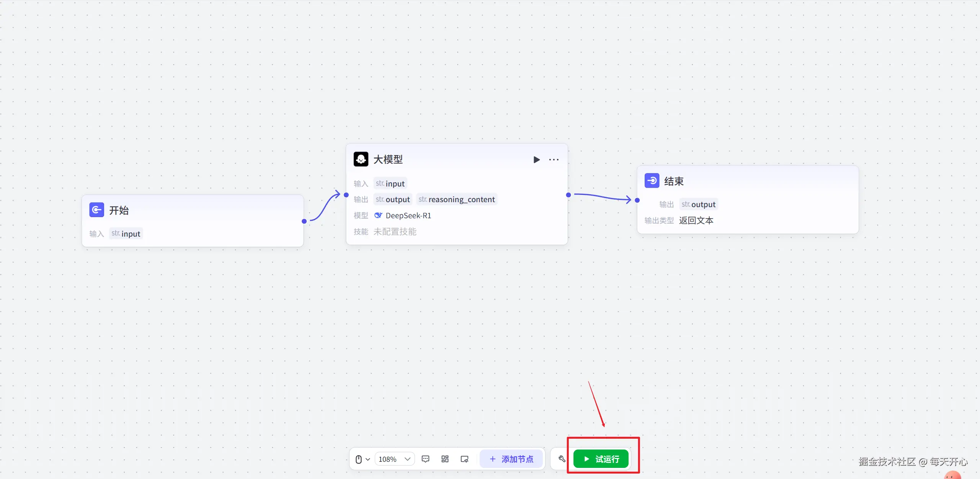
Task: Click the 大模型 node output port dot
Action: (x=568, y=195)
